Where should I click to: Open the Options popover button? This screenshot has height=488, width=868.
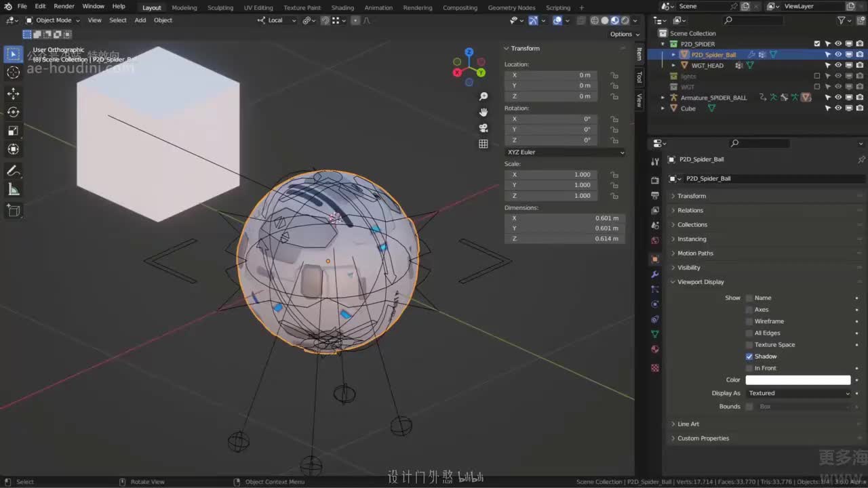pos(624,34)
